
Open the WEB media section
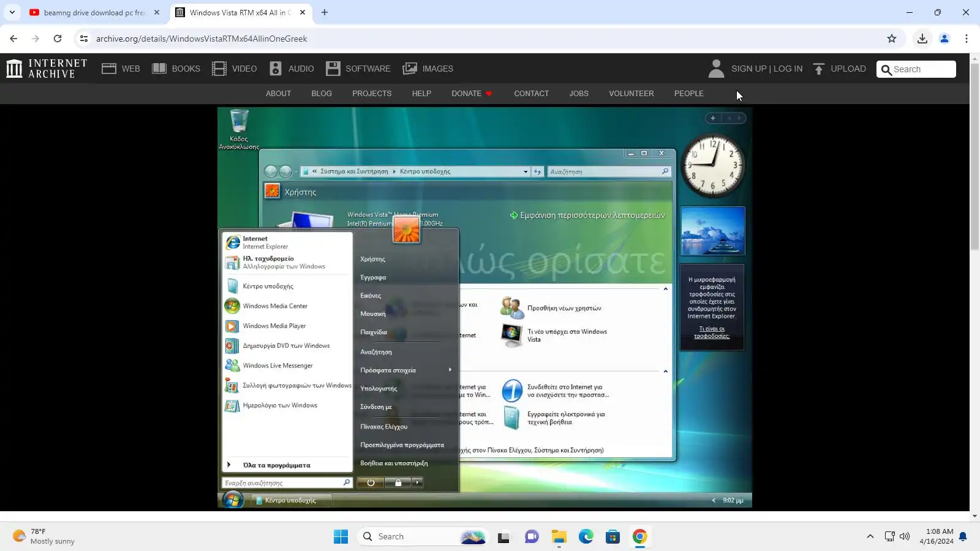121,69
